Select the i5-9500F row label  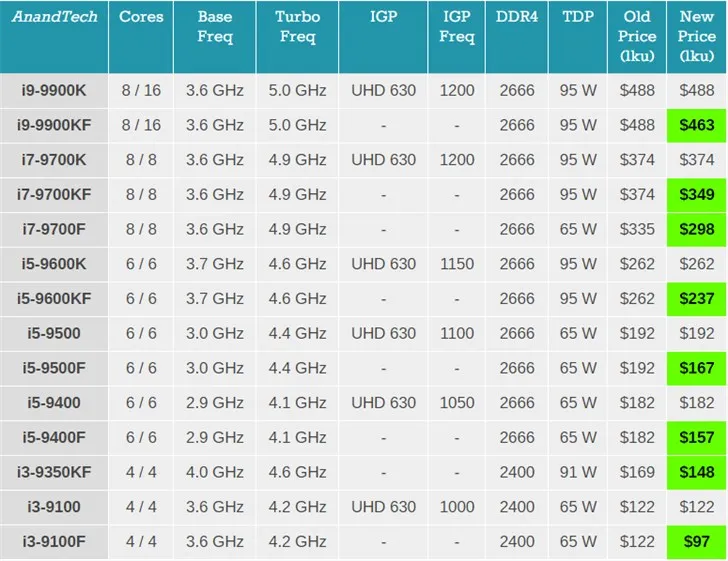point(54,368)
